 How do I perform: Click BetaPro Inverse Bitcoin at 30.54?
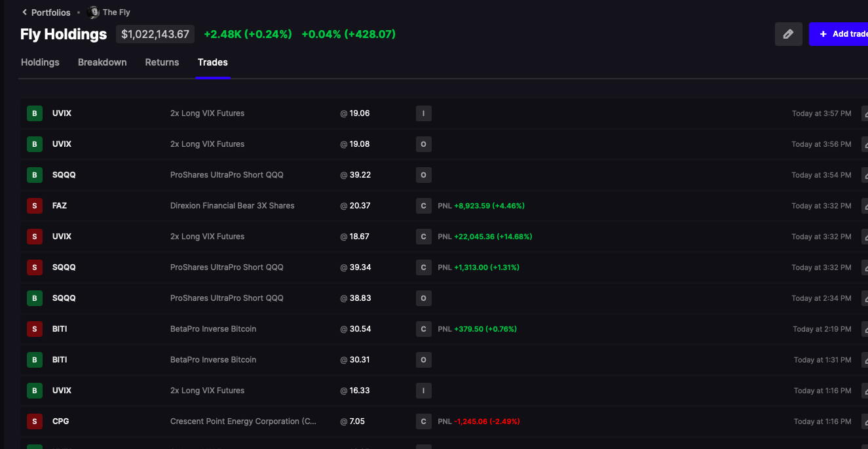click(x=214, y=329)
